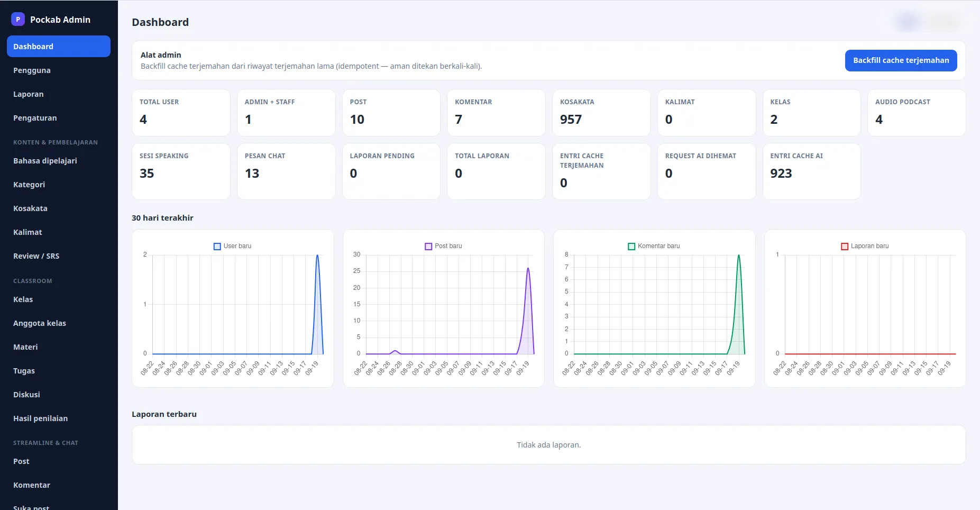This screenshot has width=980, height=510.
Task: Toggle the Komentar baru legend swatch
Action: coord(631,247)
